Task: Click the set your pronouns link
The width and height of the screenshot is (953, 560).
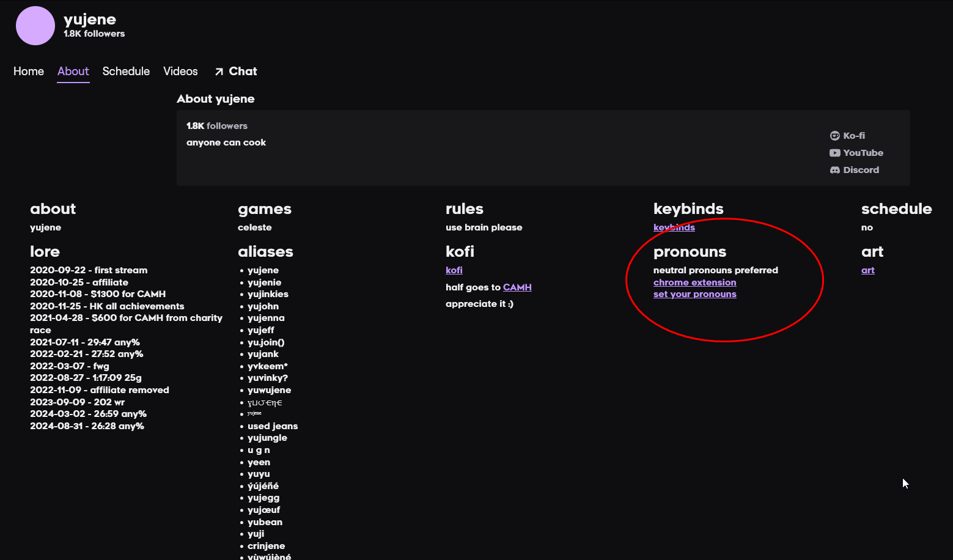Action: tap(695, 294)
